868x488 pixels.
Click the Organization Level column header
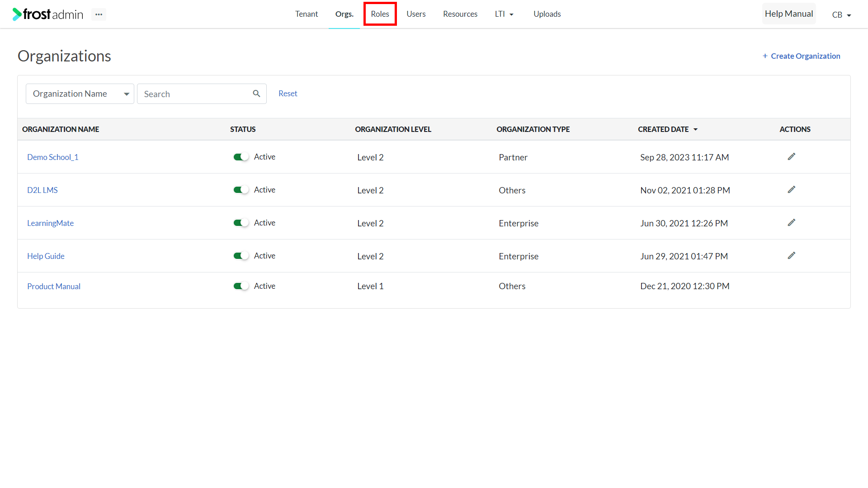393,129
